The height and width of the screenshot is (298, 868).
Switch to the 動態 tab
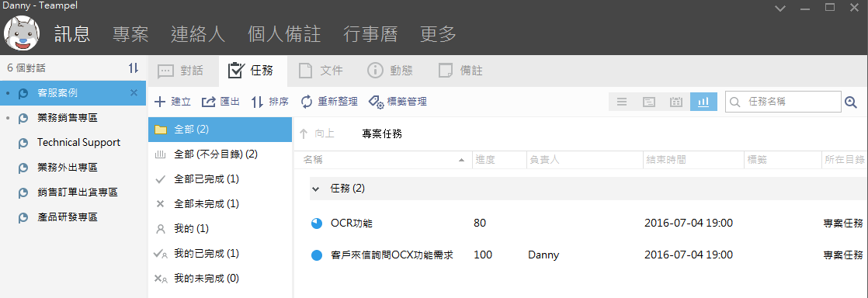[391, 71]
